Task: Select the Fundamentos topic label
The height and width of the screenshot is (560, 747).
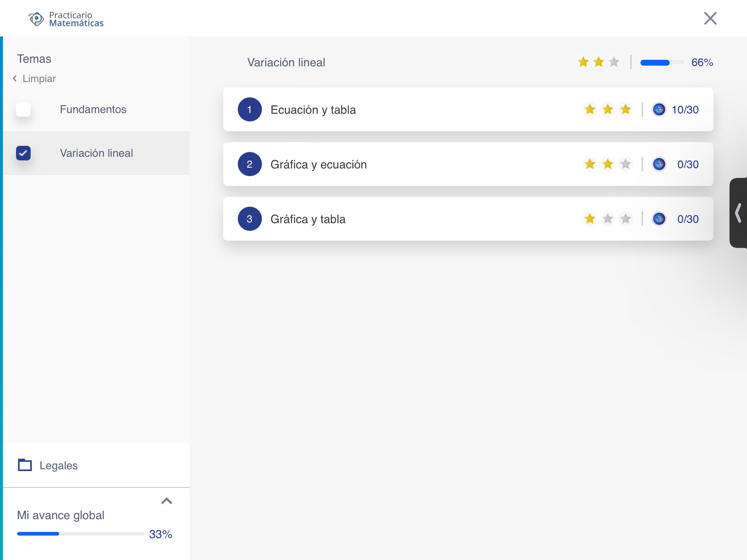Action: pos(93,109)
